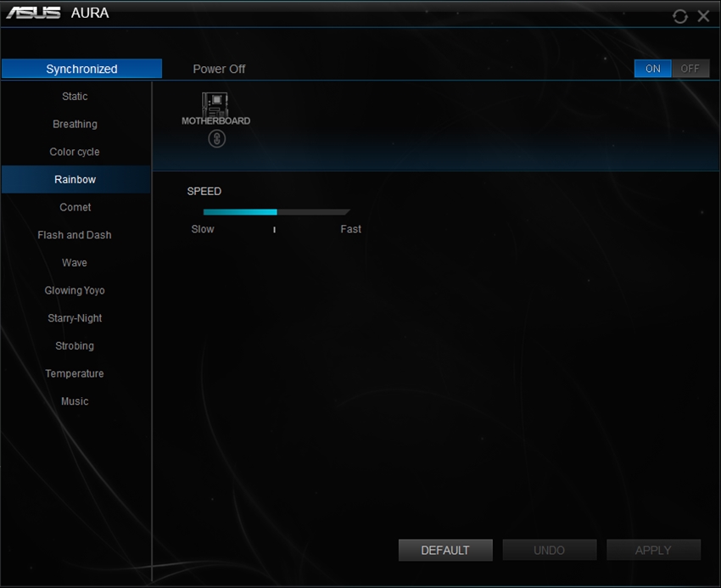Switch lighting ON

click(x=652, y=69)
